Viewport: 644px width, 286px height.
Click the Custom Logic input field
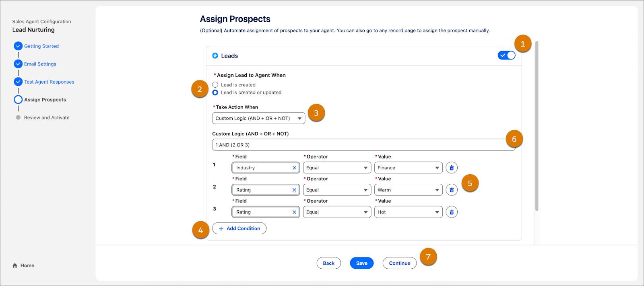[363, 145]
